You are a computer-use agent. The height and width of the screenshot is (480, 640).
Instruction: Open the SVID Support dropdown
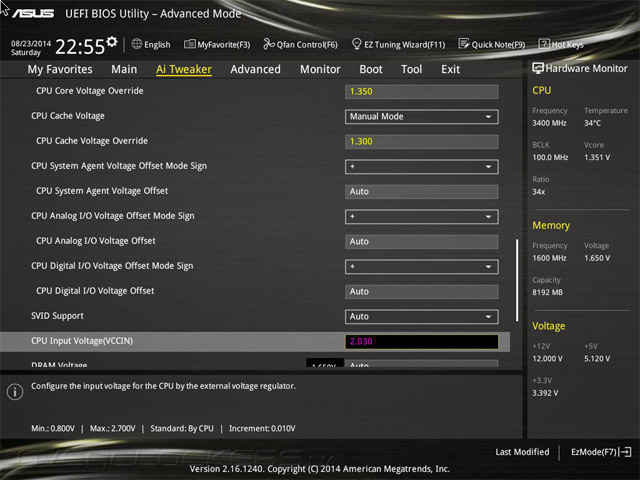point(422,317)
